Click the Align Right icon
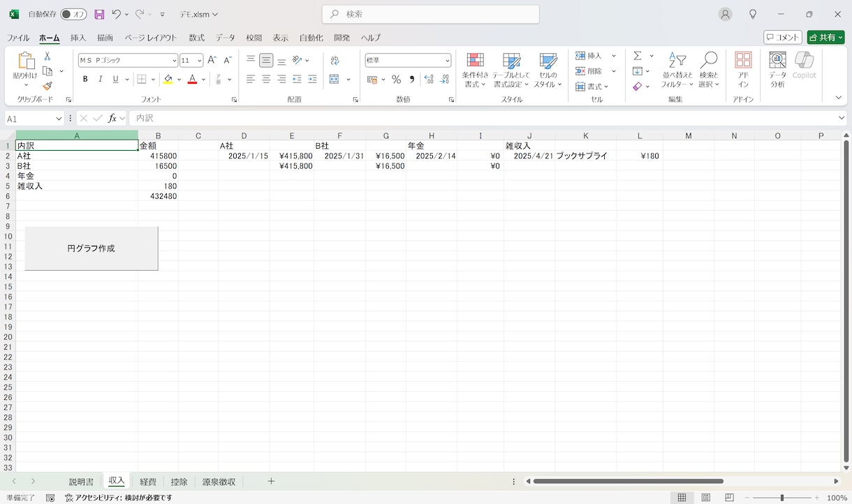Screen dimensions: 852x504 (281, 80)
